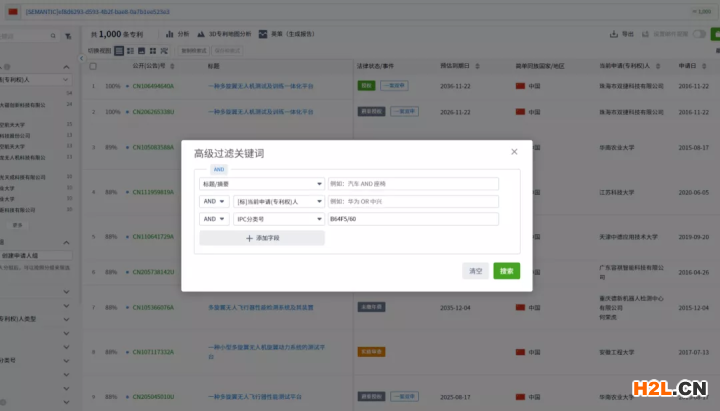Viewport: 720px width, 411px height.
Task: Click the 保存检索式 button
Action: click(227, 51)
